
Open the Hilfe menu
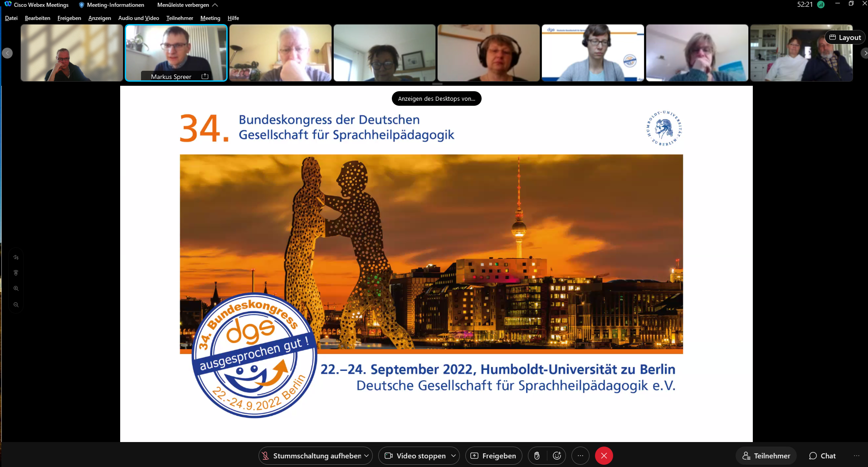(x=233, y=18)
